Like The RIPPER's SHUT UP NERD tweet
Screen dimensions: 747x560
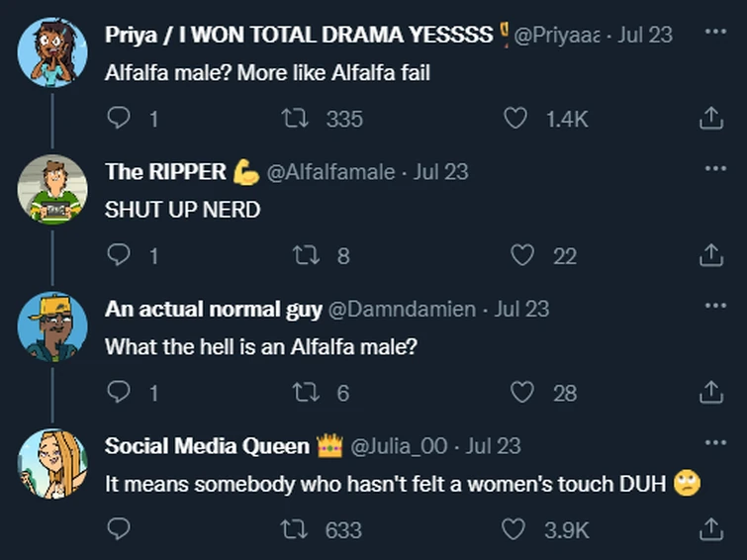[521, 256]
